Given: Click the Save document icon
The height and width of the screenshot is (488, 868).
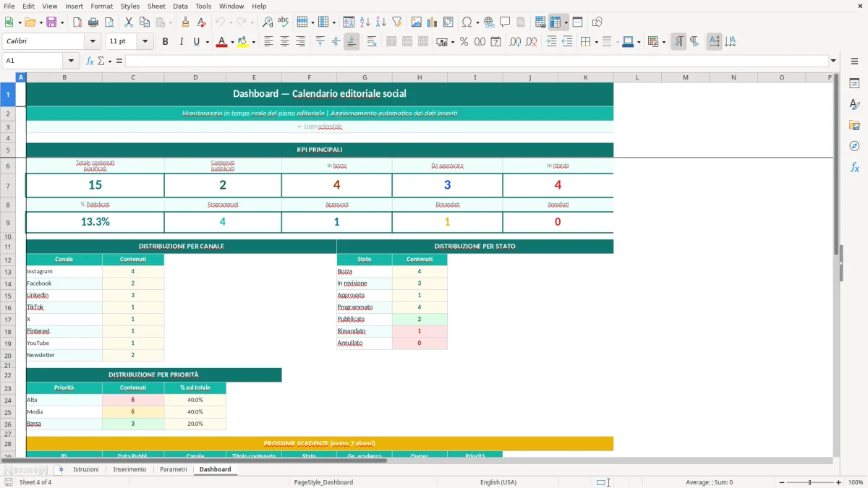Looking at the screenshot, I should click(x=51, y=22).
